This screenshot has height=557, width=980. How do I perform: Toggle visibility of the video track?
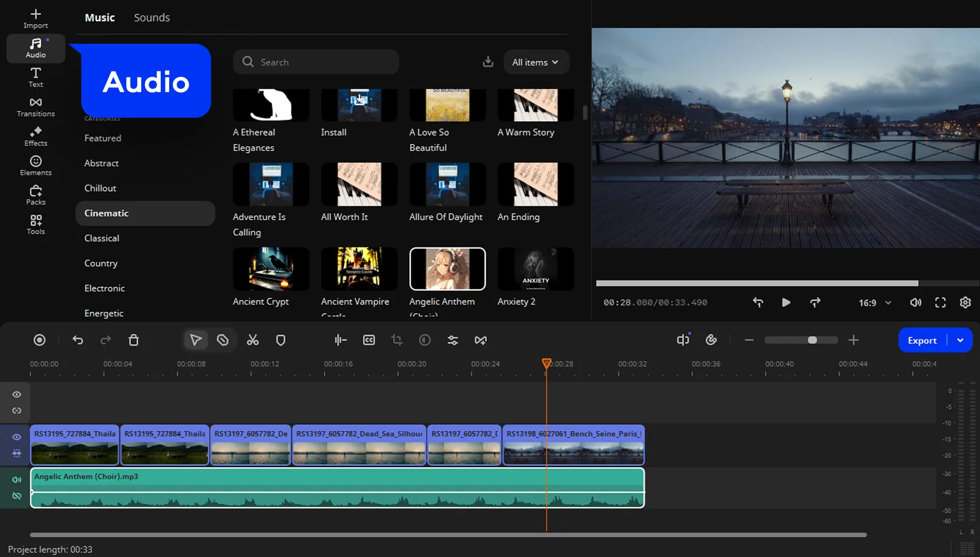click(x=16, y=437)
